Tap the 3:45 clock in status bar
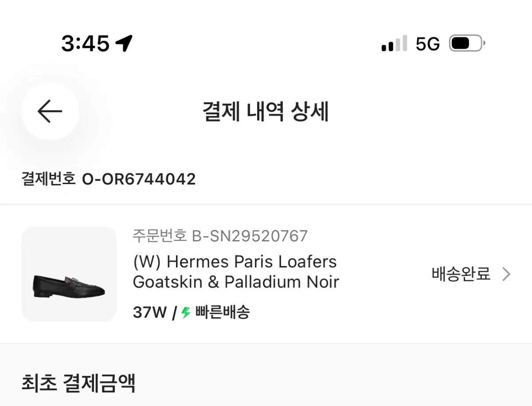 click(85, 43)
